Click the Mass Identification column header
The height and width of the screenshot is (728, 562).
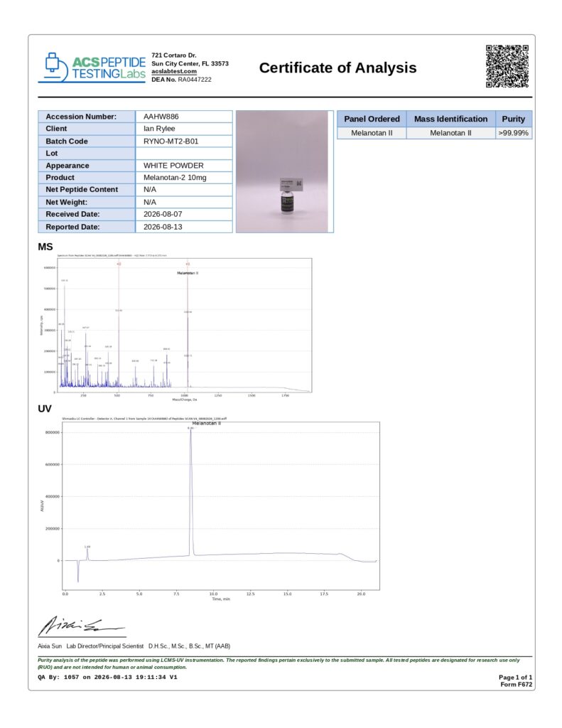(450, 119)
